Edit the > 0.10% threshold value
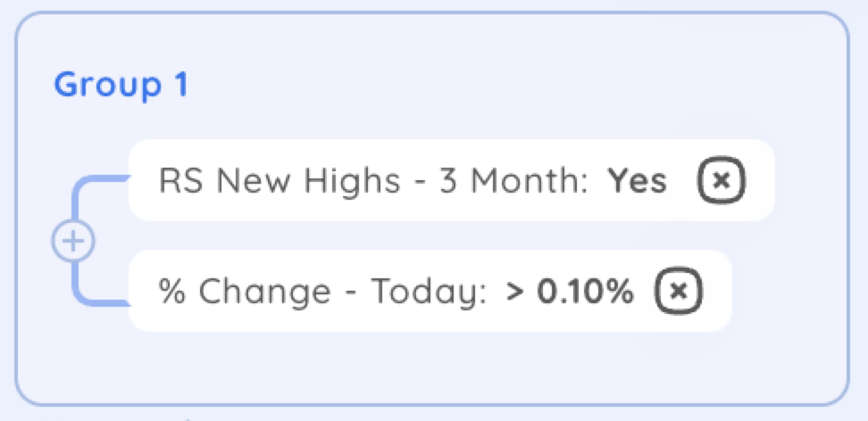Image resolution: width=868 pixels, height=421 pixels. (569, 291)
